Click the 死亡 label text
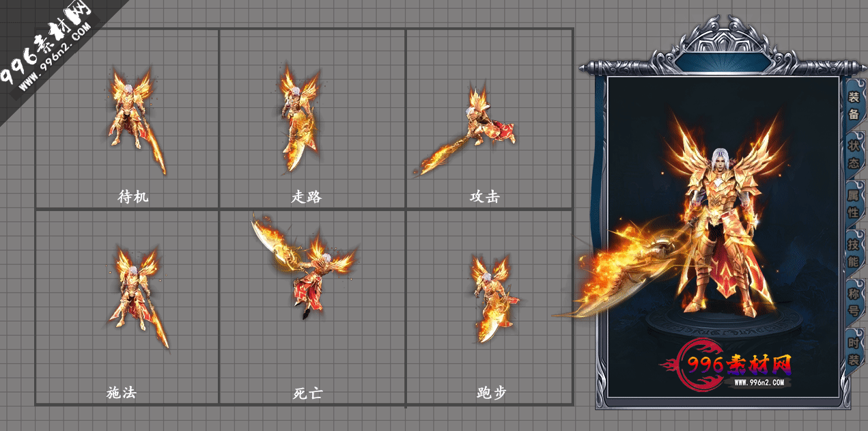Screen dimensions: 868x431 click(307, 393)
